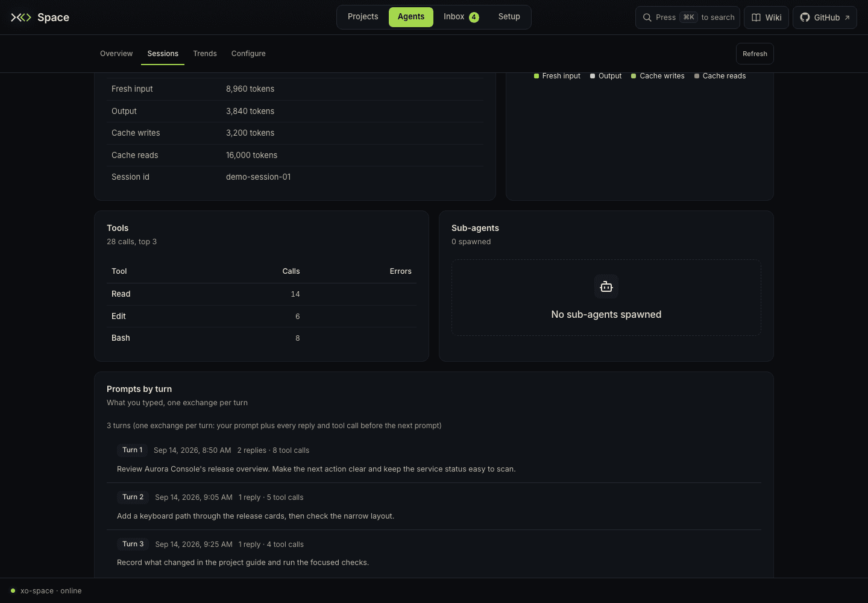Click the Cache writes legend swatch
Image resolution: width=868 pixels, height=603 pixels.
point(634,76)
